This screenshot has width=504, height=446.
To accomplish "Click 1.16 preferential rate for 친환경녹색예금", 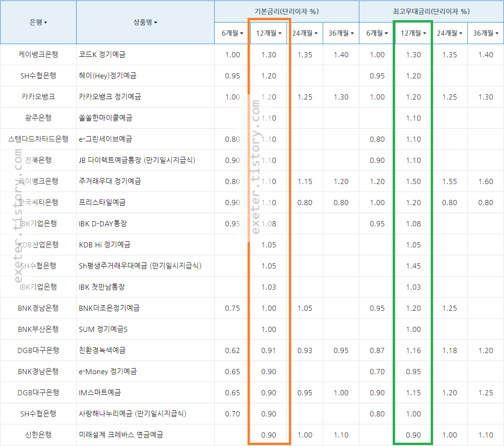I will (413, 351).
